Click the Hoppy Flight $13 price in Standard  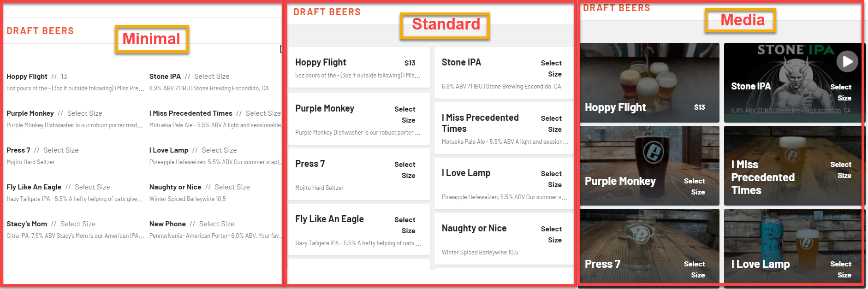coord(410,63)
